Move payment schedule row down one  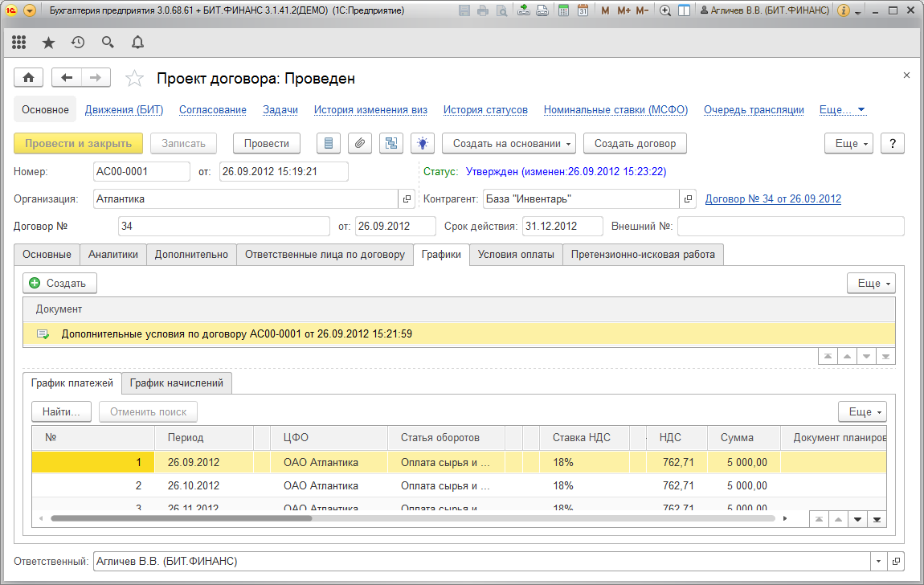(x=857, y=520)
